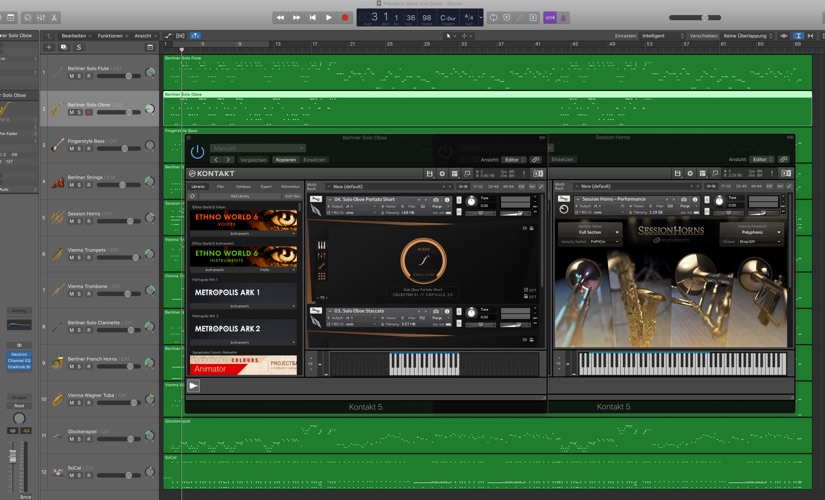Screen dimensions: 825x500
Task: Click the previous preset arrow
Action: tap(216, 159)
